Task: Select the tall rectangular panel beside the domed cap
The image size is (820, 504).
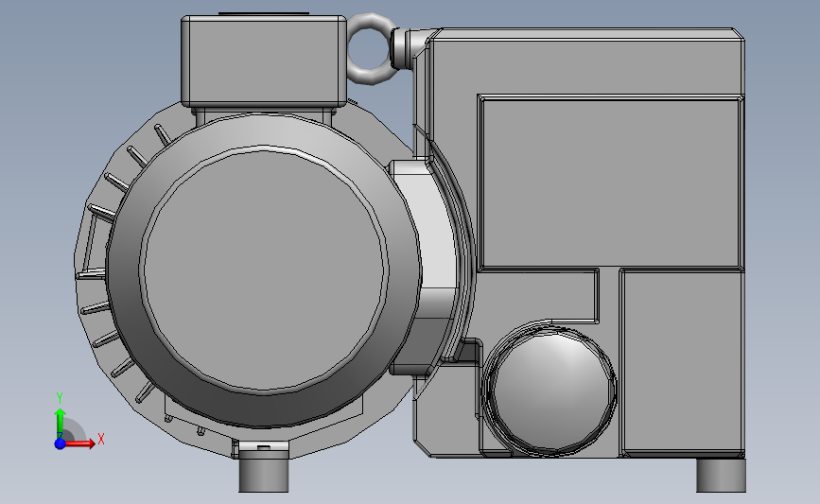Action: 682,362
